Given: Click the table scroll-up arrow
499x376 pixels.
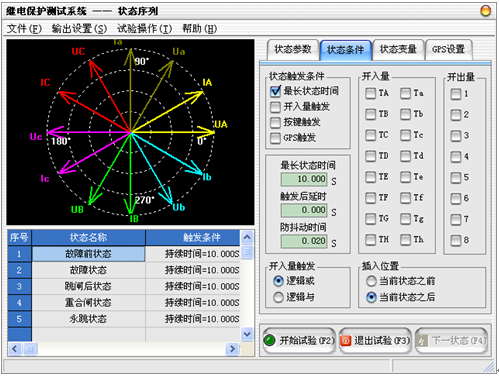Looking at the screenshot, I should [247, 237].
